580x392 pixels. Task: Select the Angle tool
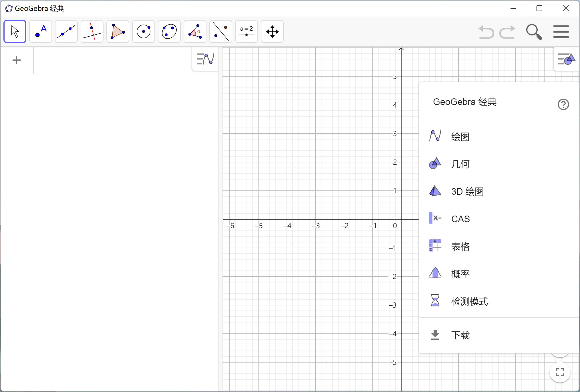195,31
